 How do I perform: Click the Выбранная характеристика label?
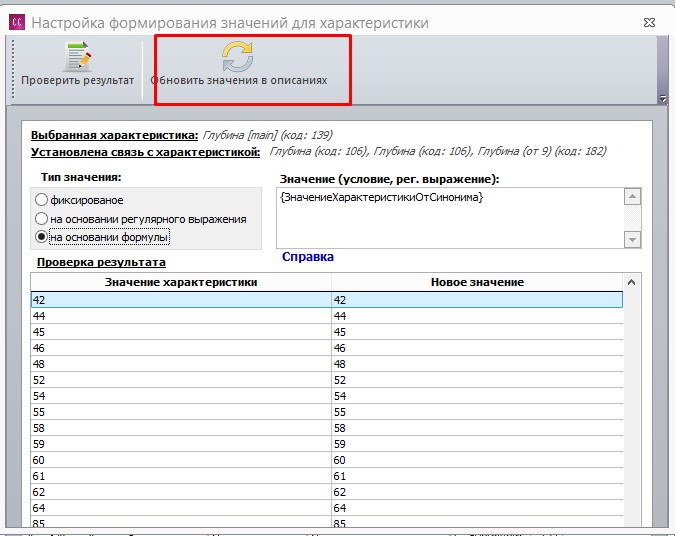[114, 135]
